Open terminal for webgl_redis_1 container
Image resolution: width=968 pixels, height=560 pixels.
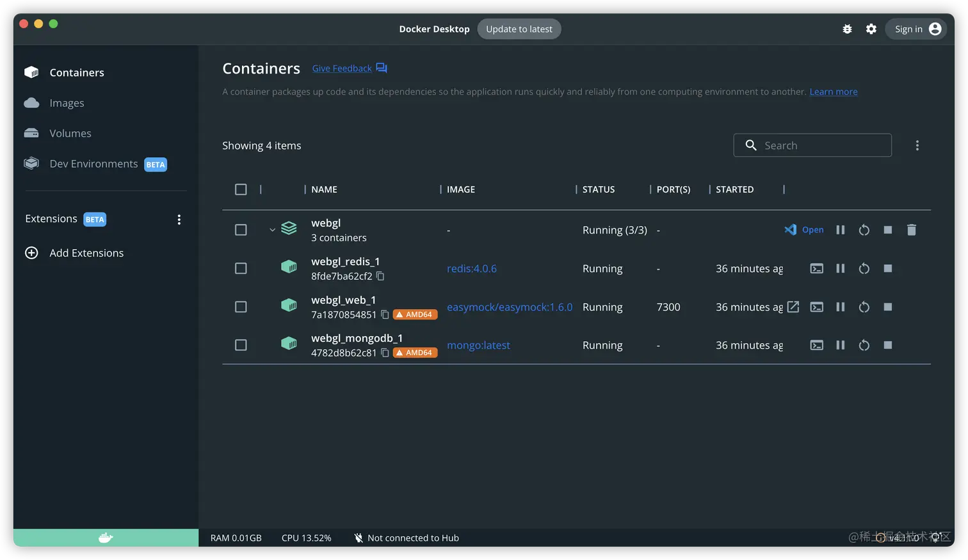(x=816, y=268)
